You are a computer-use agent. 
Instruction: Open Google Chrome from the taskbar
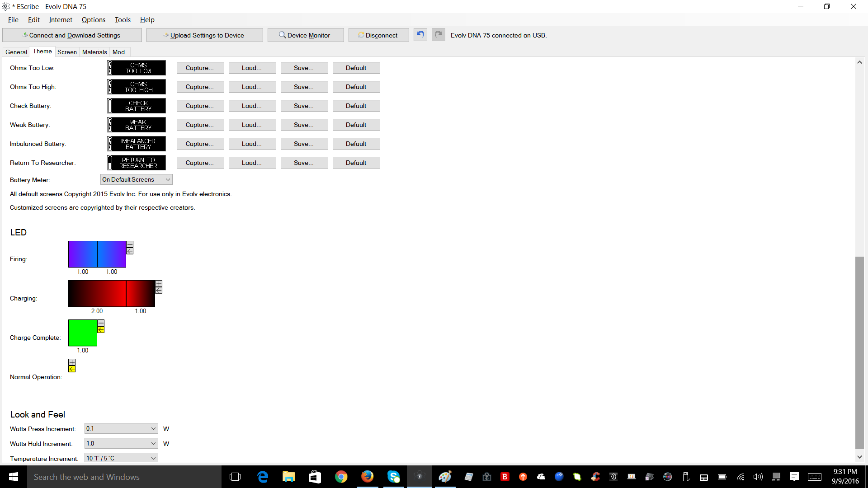coord(341,477)
